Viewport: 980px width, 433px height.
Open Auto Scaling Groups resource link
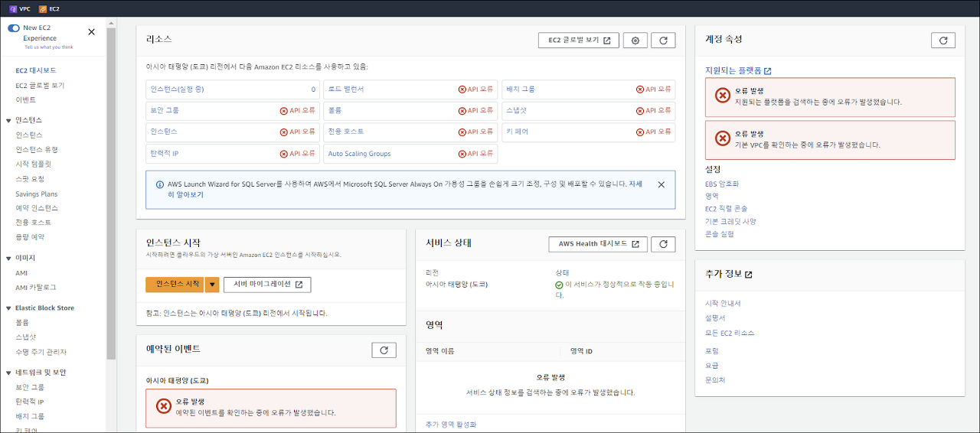359,154
